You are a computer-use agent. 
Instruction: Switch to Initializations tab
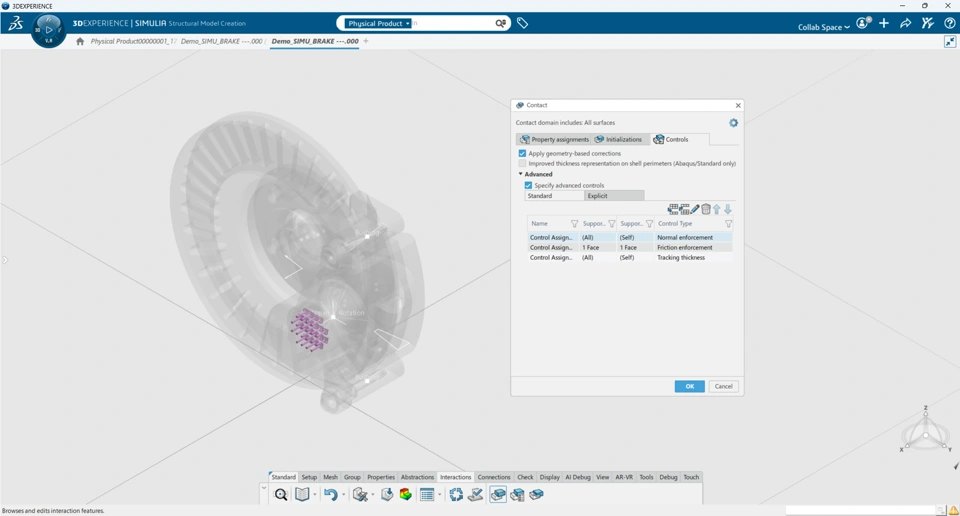click(x=618, y=140)
